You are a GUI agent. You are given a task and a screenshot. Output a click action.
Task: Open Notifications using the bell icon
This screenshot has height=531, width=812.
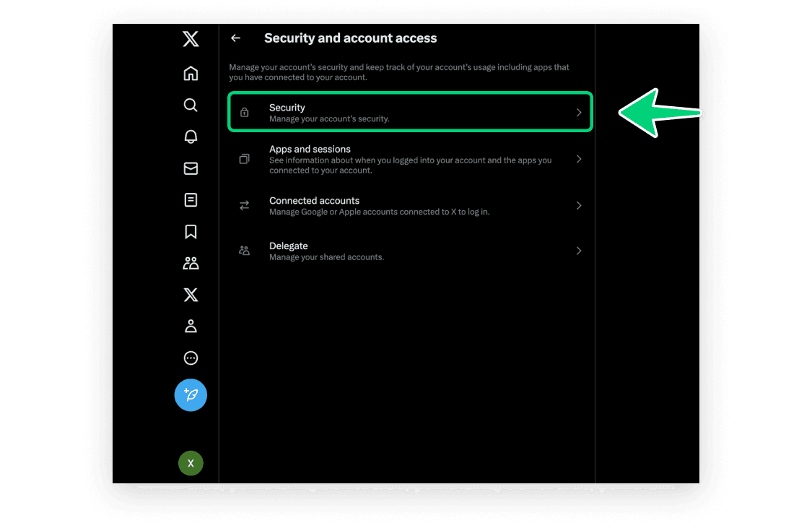tap(191, 137)
